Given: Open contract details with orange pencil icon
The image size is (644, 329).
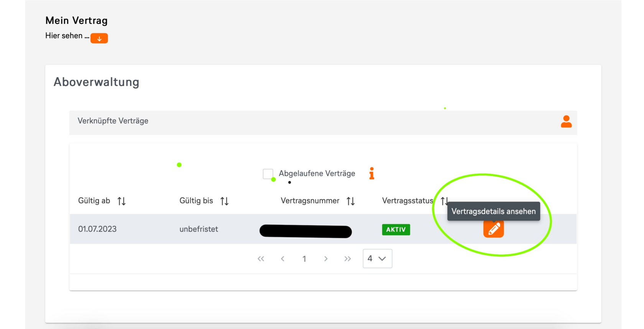Looking at the screenshot, I should pyautogui.click(x=493, y=229).
